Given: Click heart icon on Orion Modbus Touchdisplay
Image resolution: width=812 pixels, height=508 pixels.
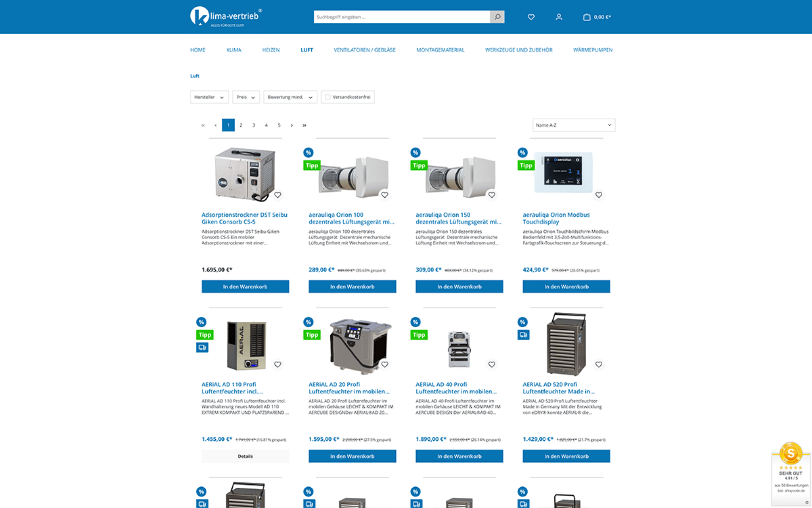Looking at the screenshot, I should pos(598,195).
